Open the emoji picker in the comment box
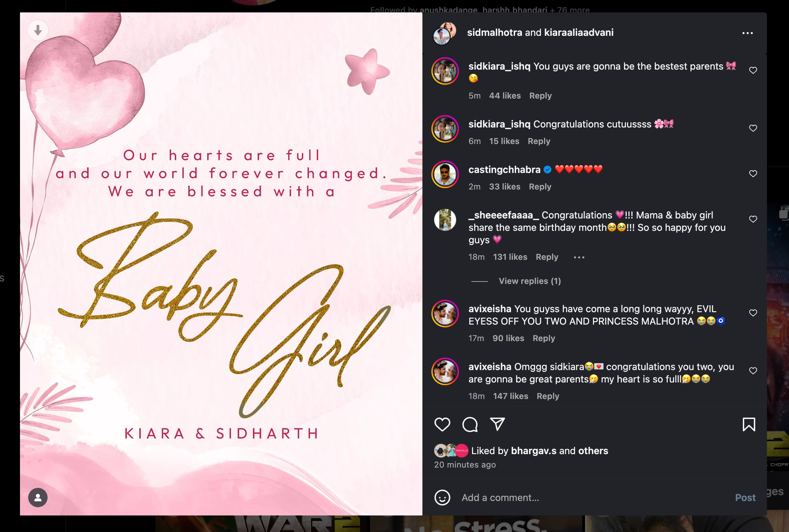This screenshot has height=532, width=789. point(443,498)
